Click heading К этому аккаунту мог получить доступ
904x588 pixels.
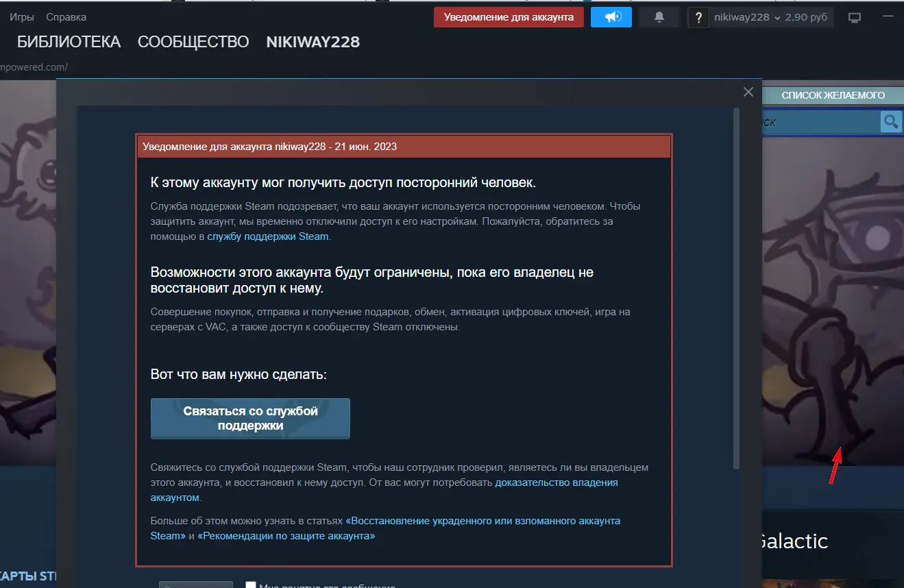pos(343,183)
